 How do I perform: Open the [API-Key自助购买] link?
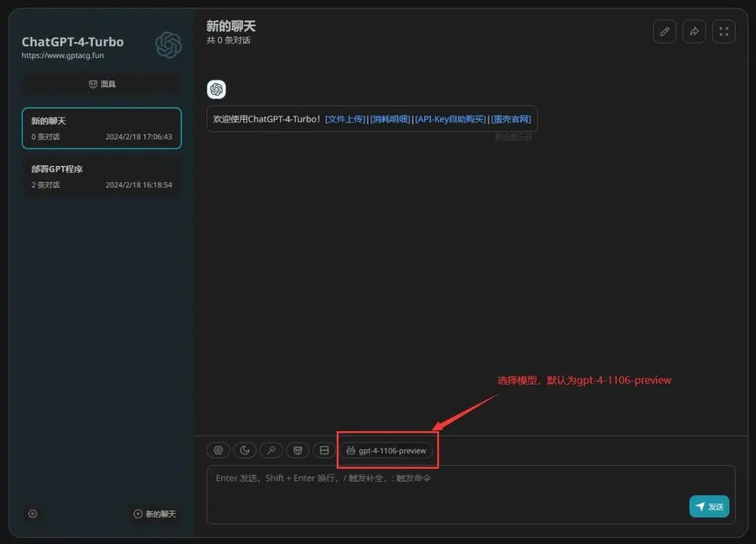pyautogui.click(x=451, y=119)
